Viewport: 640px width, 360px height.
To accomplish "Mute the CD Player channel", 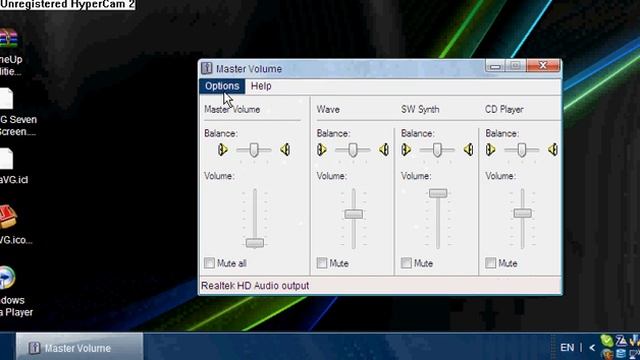I will (x=491, y=263).
